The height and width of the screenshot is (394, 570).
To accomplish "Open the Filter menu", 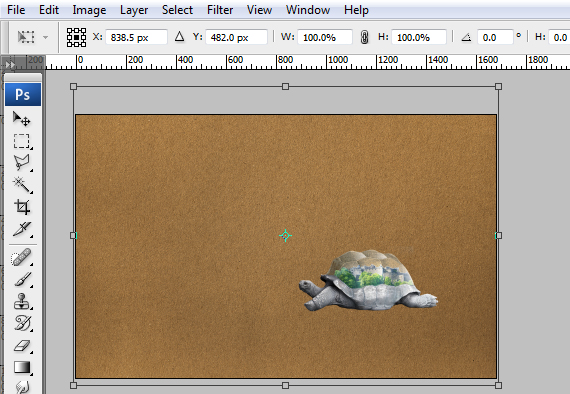I will (220, 10).
